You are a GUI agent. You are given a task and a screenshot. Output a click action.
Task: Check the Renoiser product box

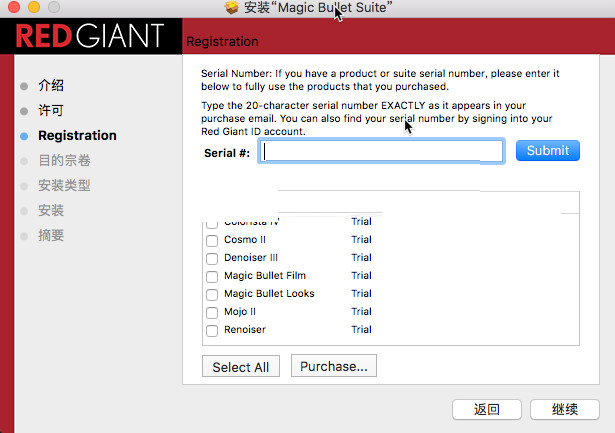(x=212, y=330)
